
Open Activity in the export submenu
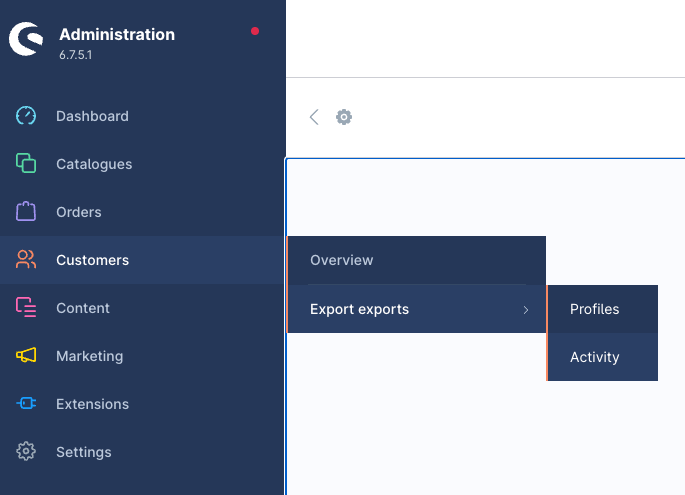pos(602,357)
